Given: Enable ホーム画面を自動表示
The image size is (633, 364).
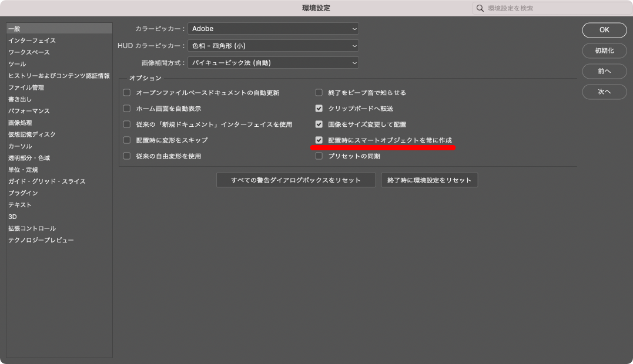Looking at the screenshot, I should 127,108.
